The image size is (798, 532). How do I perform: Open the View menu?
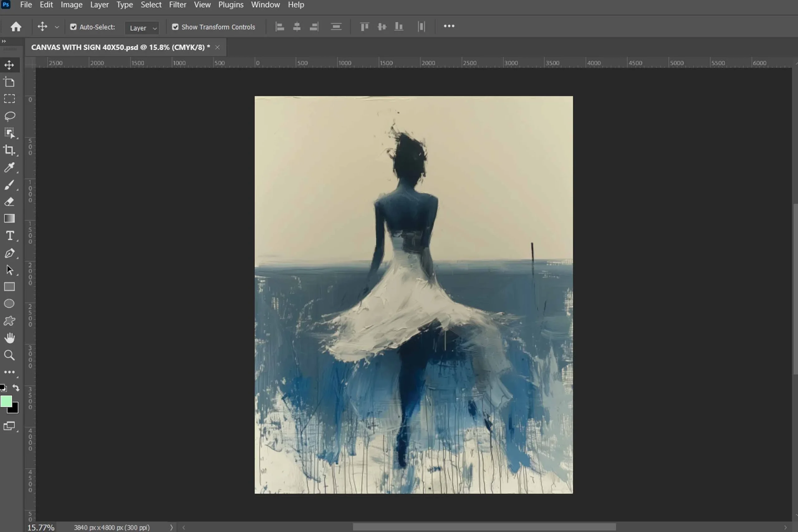point(202,5)
